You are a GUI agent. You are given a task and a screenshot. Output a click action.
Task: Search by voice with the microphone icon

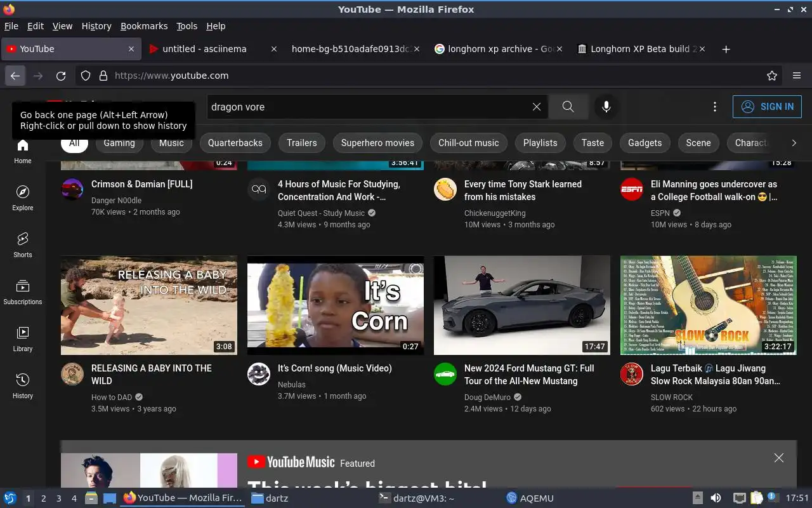pyautogui.click(x=606, y=107)
